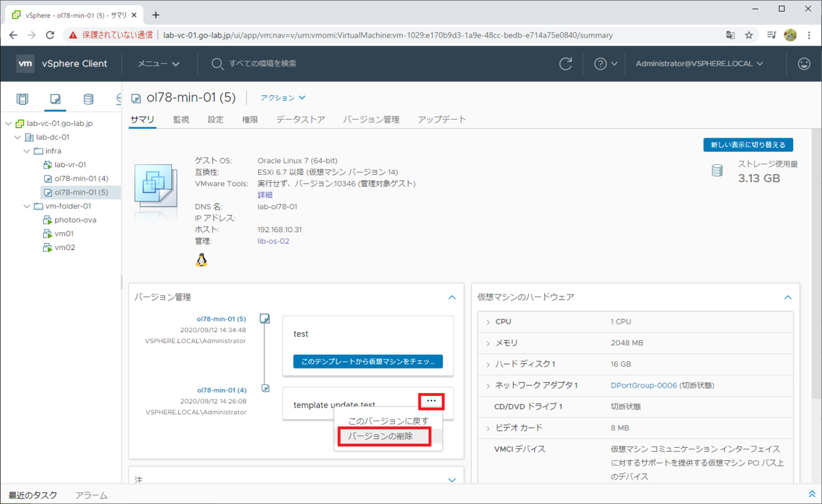Open the Storage inventory view icon

(x=88, y=99)
